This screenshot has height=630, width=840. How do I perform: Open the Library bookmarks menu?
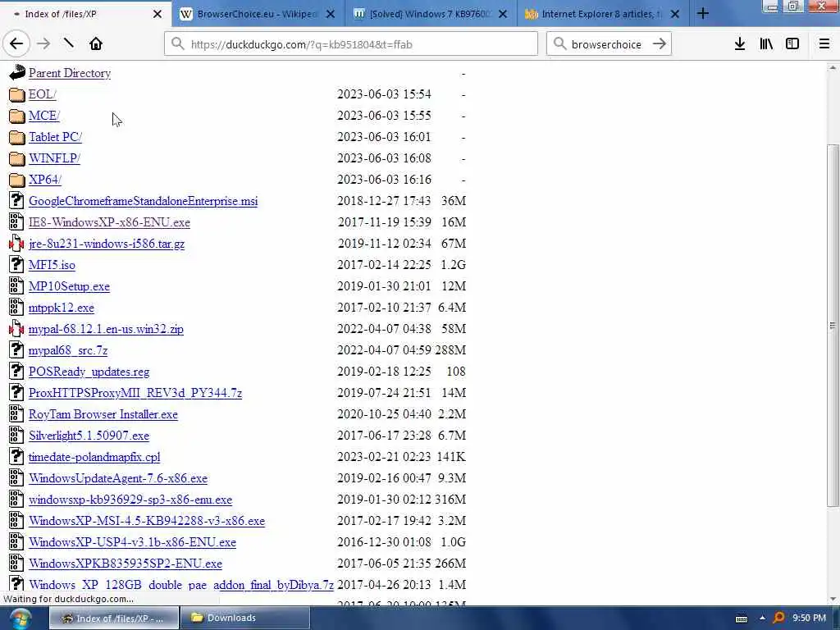coord(766,44)
